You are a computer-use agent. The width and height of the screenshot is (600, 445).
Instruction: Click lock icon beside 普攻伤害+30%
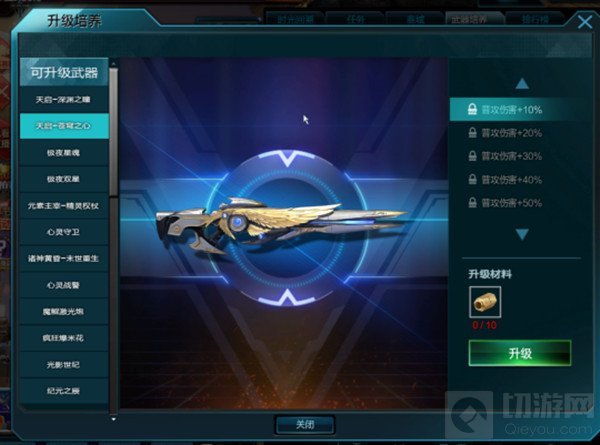[473, 156]
